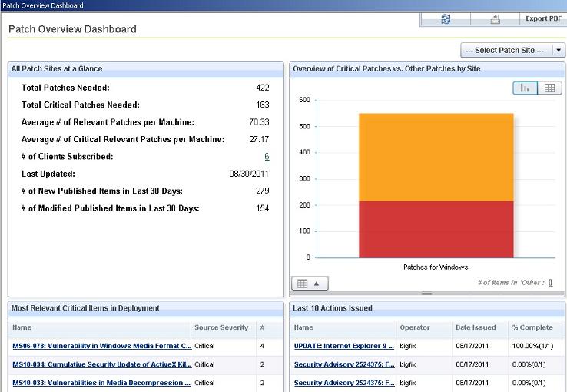This screenshot has width=567, height=392.
Task: Click the chart panel resize grip handle
Action: tap(426, 294)
